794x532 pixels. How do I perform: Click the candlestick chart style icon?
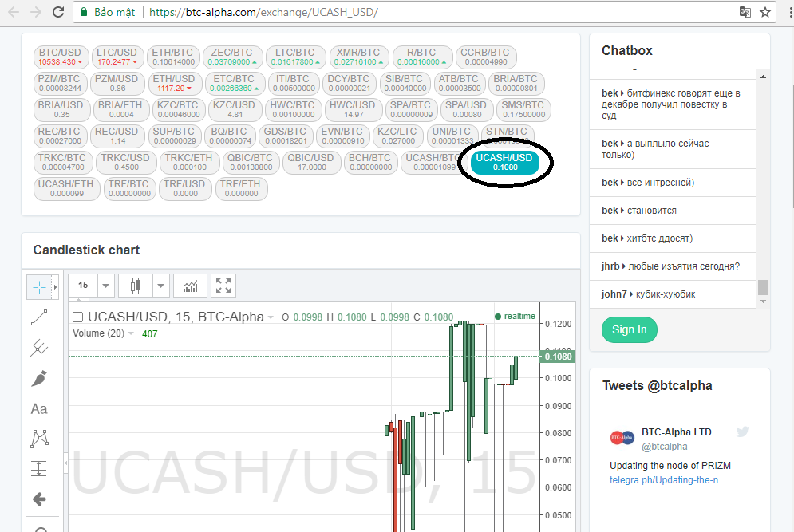tap(135, 286)
